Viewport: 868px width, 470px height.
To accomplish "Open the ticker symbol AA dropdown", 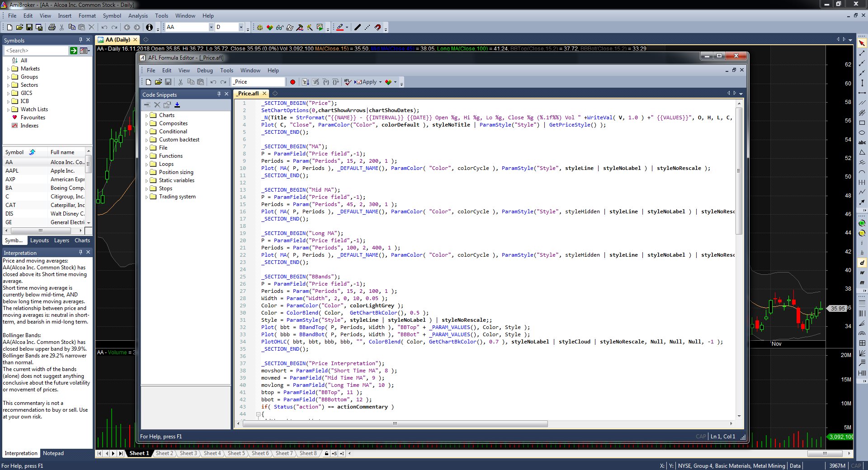I will [211, 28].
